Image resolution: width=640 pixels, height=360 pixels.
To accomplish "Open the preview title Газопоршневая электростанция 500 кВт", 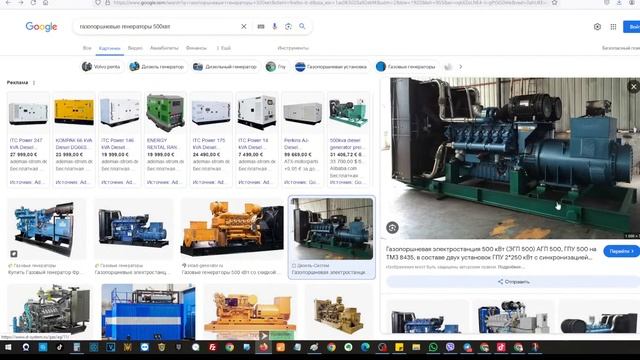I will [491, 253].
